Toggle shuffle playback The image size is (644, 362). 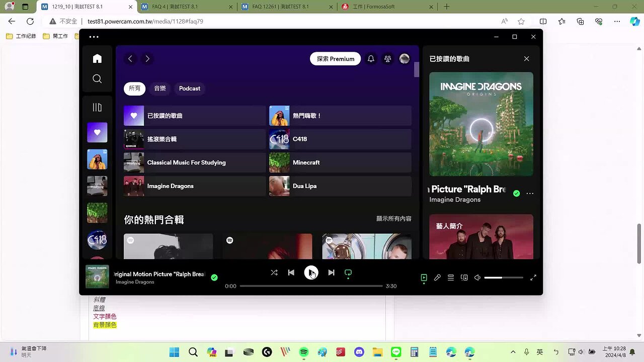(274, 273)
